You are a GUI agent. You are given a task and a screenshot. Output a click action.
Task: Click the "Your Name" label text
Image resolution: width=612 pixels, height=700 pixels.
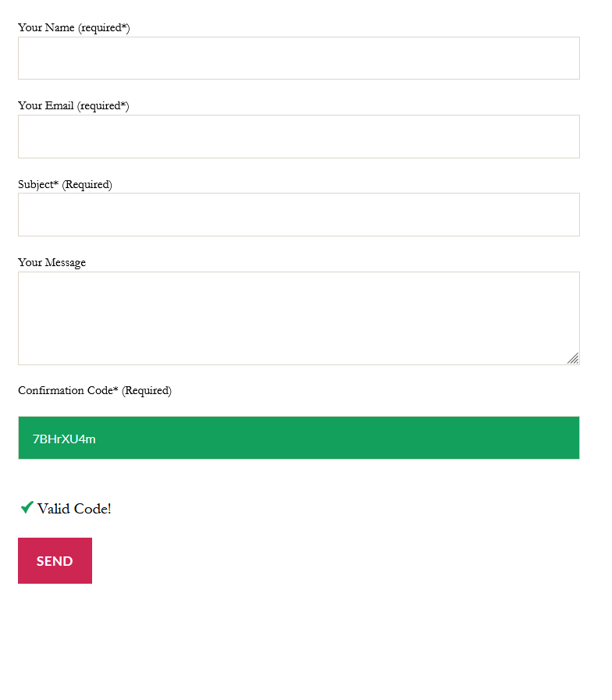click(46, 28)
